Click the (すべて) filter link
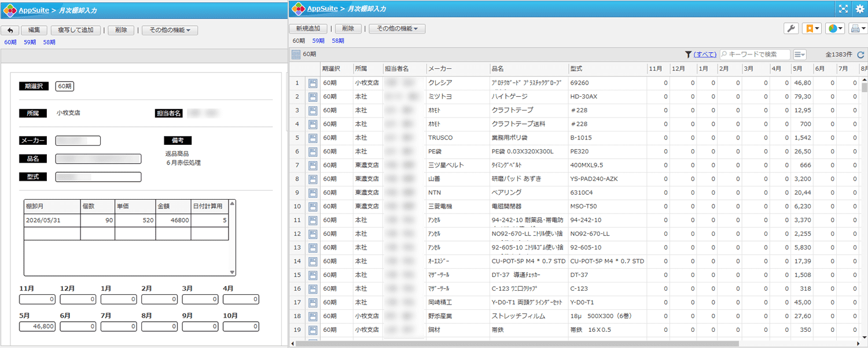This screenshot has width=868, height=348. pos(705,54)
